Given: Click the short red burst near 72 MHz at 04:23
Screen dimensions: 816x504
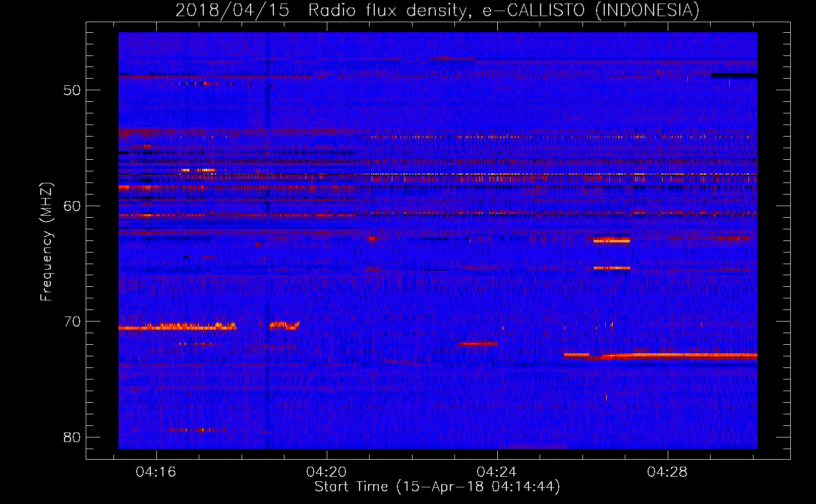Looking at the screenshot, I should click(x=478, y=344).
